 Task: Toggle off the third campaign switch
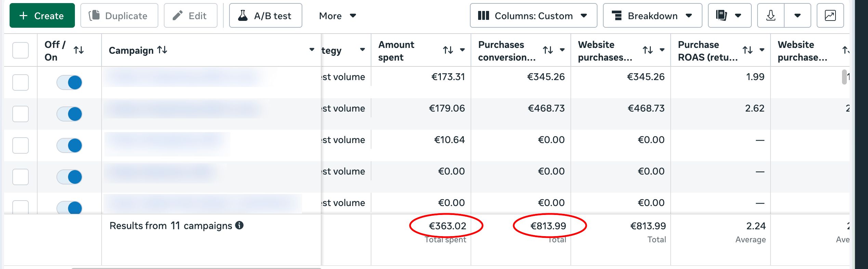pyautogui.click(x=69, y=145)
